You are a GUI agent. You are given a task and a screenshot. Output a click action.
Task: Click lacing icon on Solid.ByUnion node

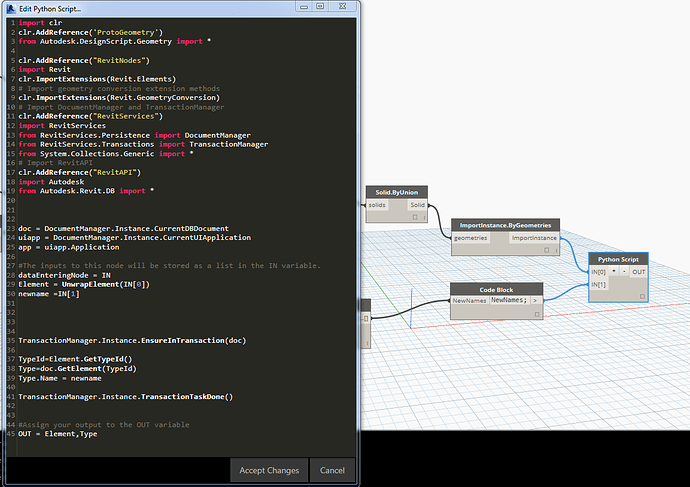(426, 216)
